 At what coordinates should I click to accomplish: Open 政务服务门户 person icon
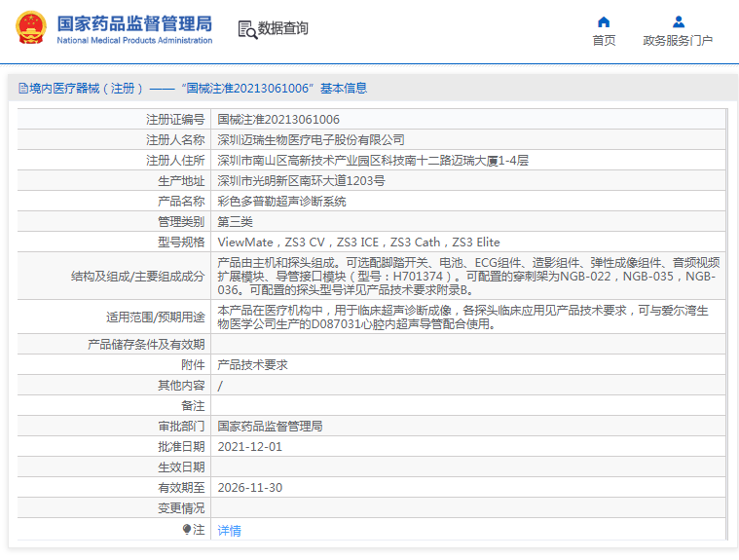679,22
